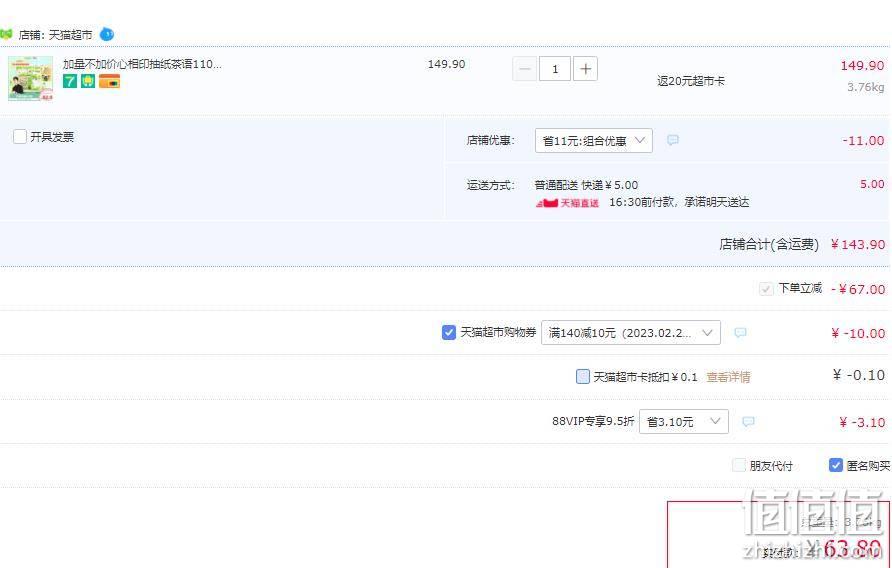Viewport: 892px width, 568px height.
Task: Click the -11.00 shop discount amount
Action: click(x=863, y=141)
